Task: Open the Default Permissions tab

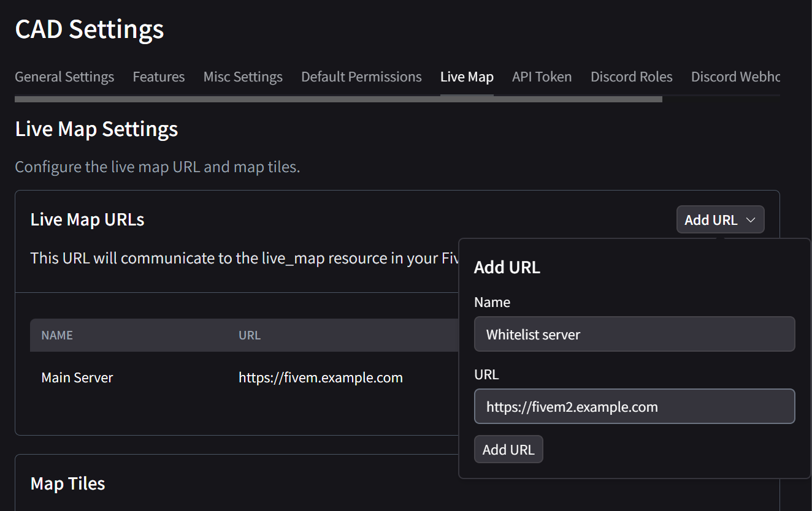Action: tap(361, 77)
